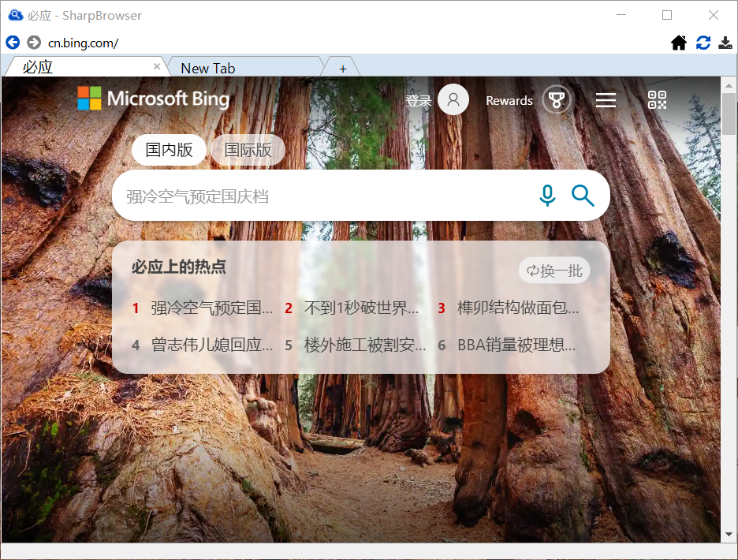Click the browser forward arrow button
Viewport: 738px width, 560px height.
click(x=33, y=43)
